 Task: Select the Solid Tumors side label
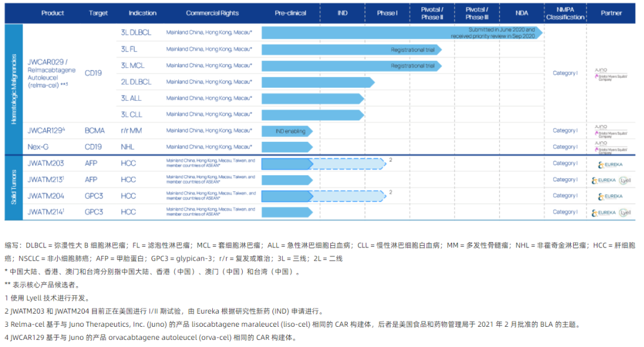14,187
